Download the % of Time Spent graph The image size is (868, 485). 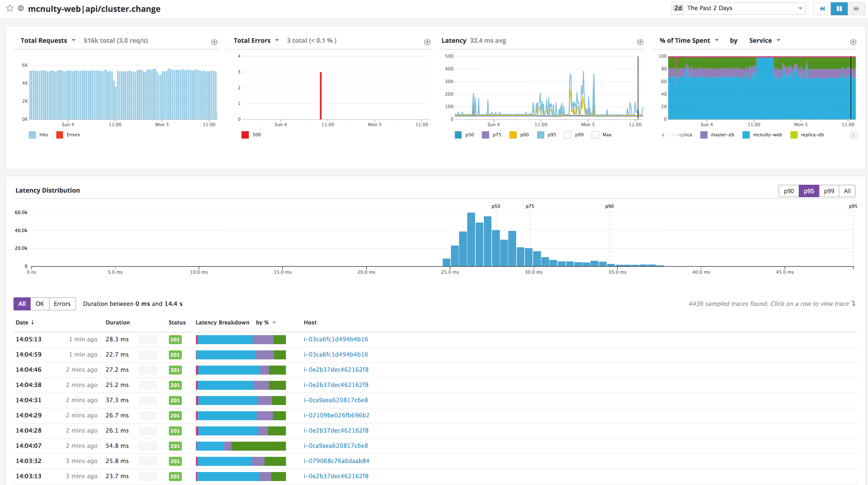(853, 42)
